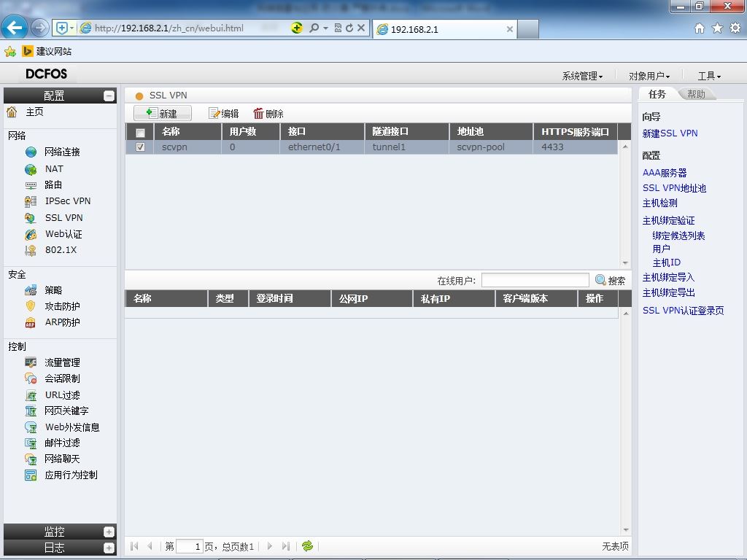Screen dimensions: 747x560
Task: Open the 建议网站 favorites bar item
Action: [x=47, y=52]
